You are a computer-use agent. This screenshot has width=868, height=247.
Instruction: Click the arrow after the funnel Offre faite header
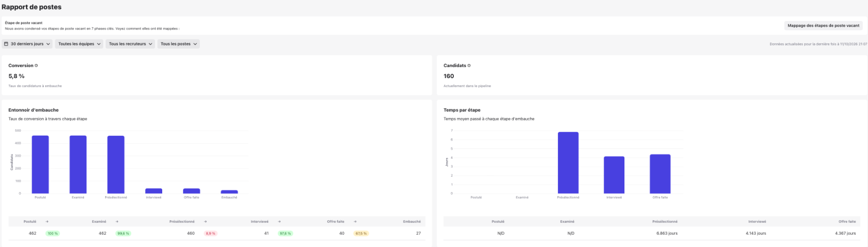click(355, 221)
